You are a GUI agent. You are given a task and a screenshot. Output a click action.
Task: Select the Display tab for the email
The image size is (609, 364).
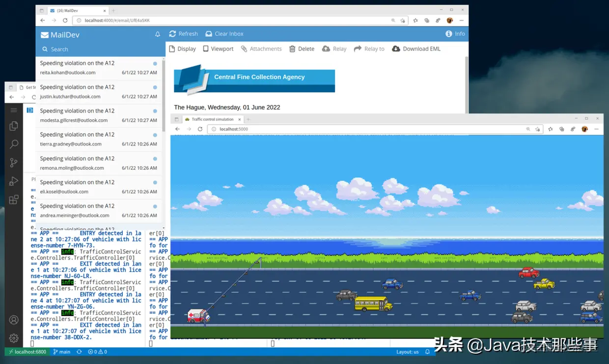coord(182,49)
